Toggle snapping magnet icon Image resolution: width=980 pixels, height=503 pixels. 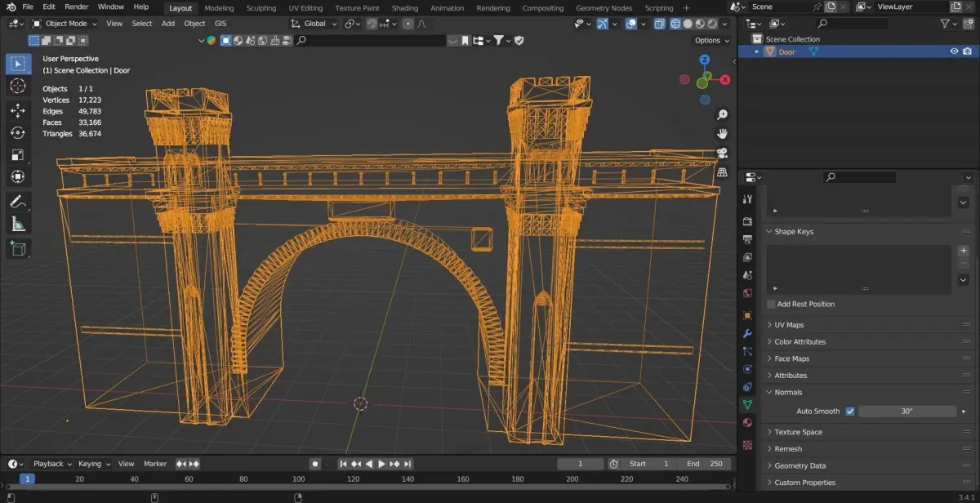point(372,24)
